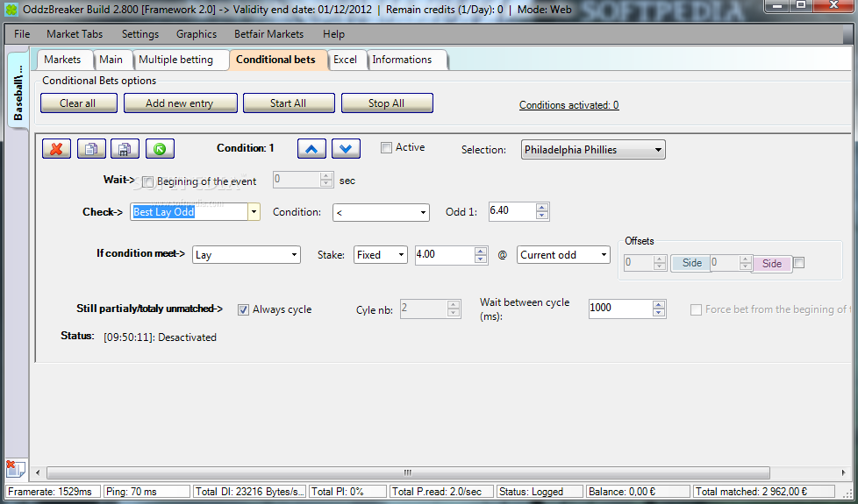Increase the Odd 1 value with up arrow
Viewport: 858px width, 504px height.
click(542, 207)
